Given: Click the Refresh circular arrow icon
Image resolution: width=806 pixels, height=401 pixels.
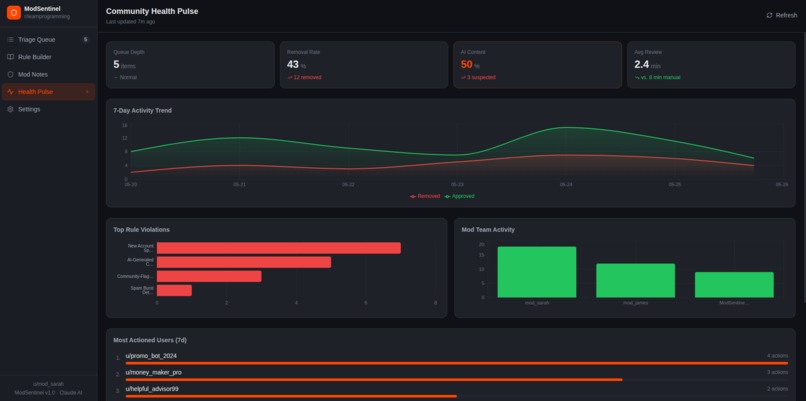Looking at the screenshot, I should 770,15.
